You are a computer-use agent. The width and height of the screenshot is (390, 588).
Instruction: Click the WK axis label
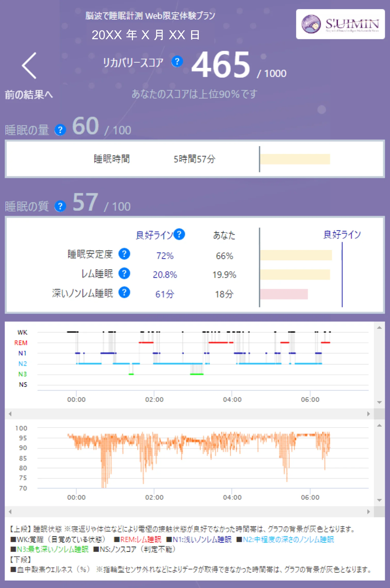22,333
